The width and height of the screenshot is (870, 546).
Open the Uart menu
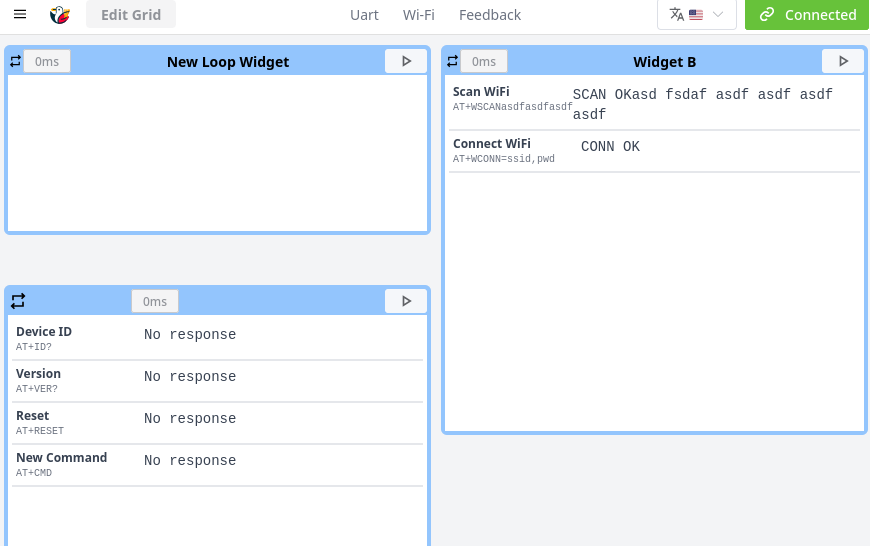point(364,15)
